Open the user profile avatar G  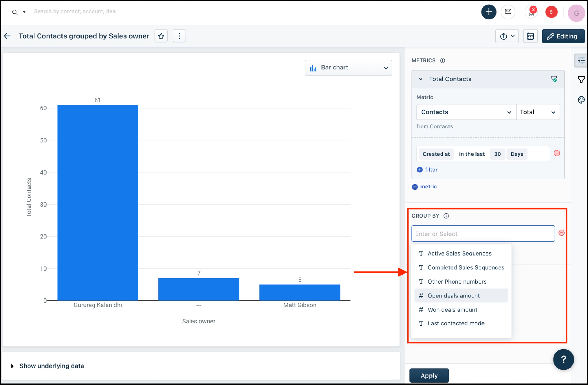pyautogui.click(x=576, y=13)
